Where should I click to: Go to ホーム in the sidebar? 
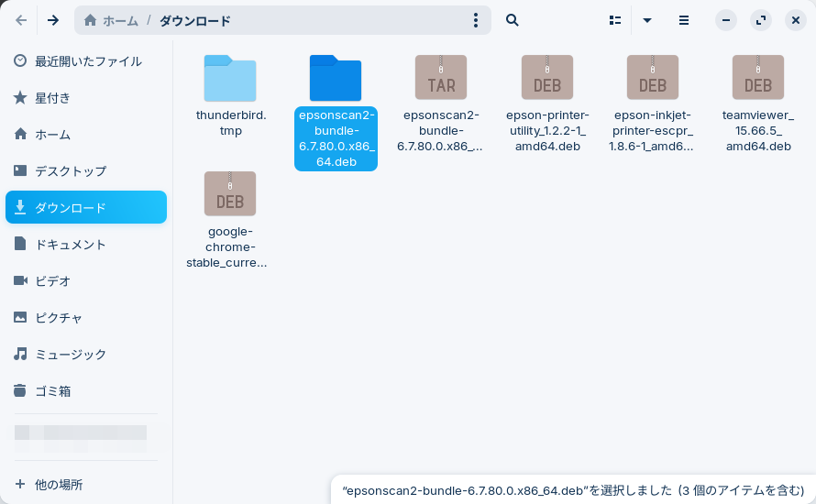coord(86,134)
